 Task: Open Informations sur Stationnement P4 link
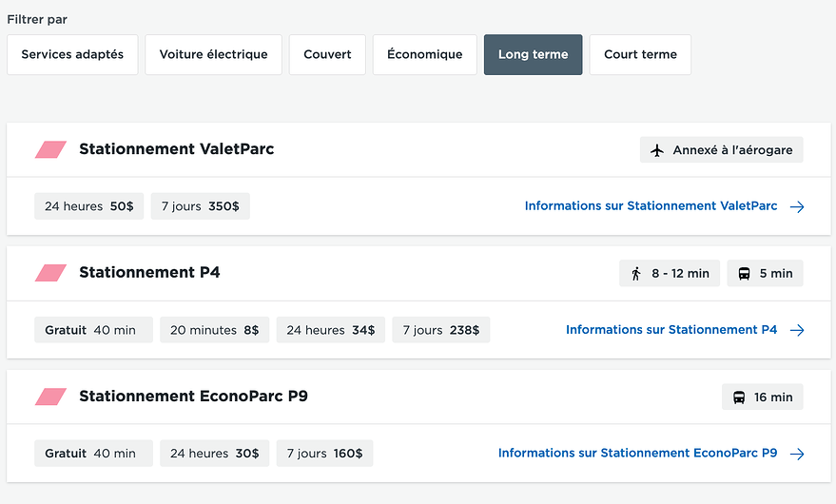(671, 330)
